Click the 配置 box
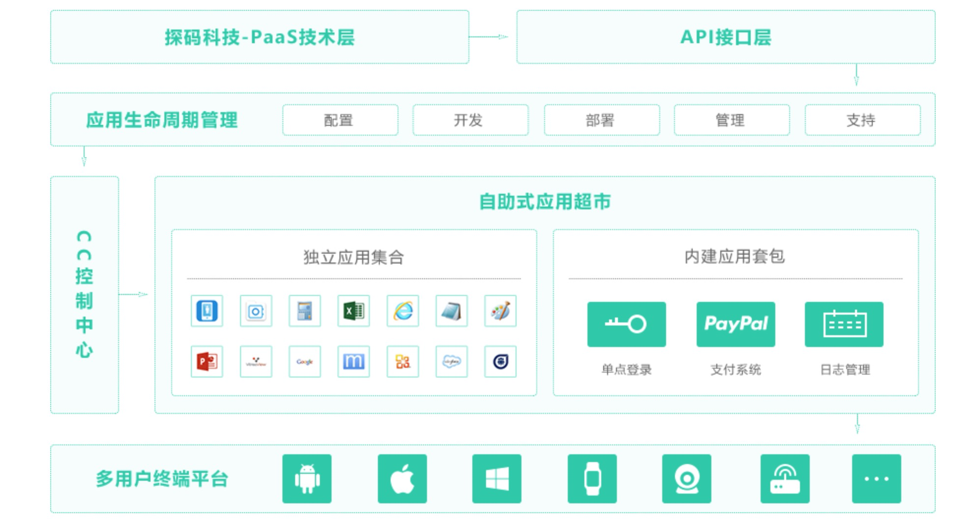The width and height of the screenshot is (980, 526). tap(340, 120)
